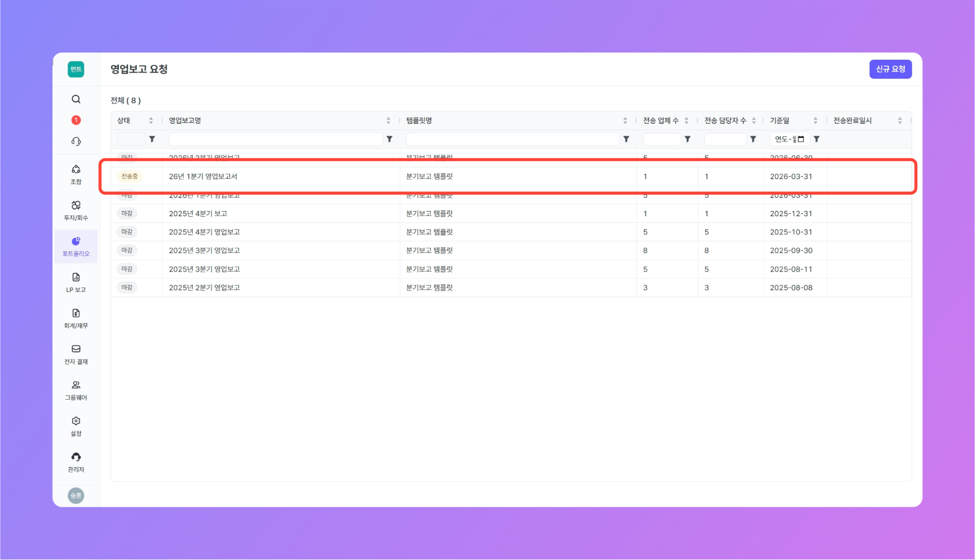The height and width of the screenshot is (560, 975).
Task: Go to 조합 in the sidebar
Action: click(76, 175)
